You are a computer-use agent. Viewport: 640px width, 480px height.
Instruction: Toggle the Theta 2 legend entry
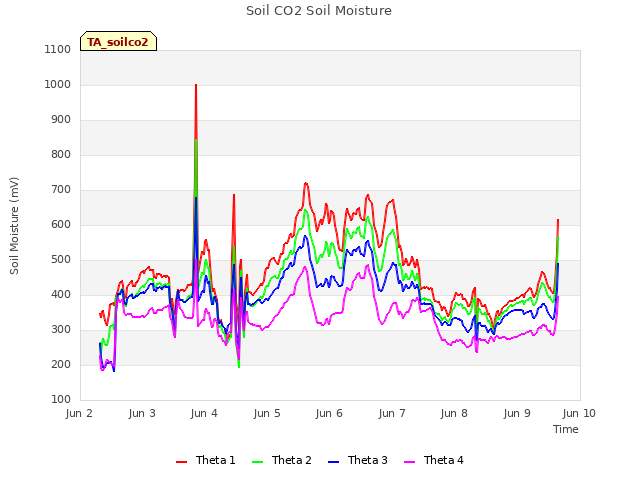[282, 460]
